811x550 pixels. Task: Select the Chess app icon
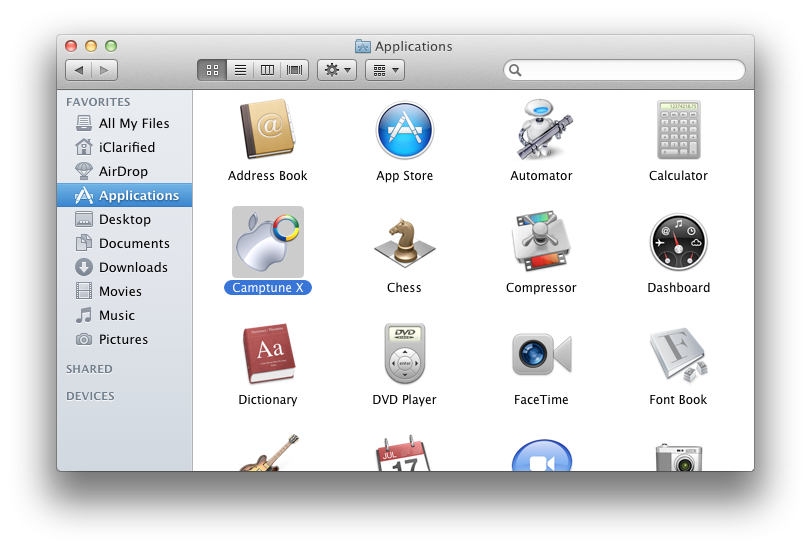coord(404,243)
